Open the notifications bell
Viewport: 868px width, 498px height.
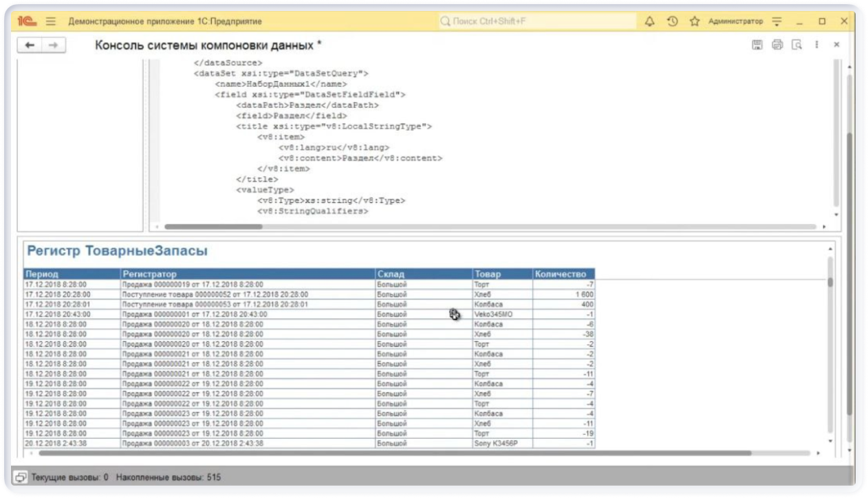[650, 21]
